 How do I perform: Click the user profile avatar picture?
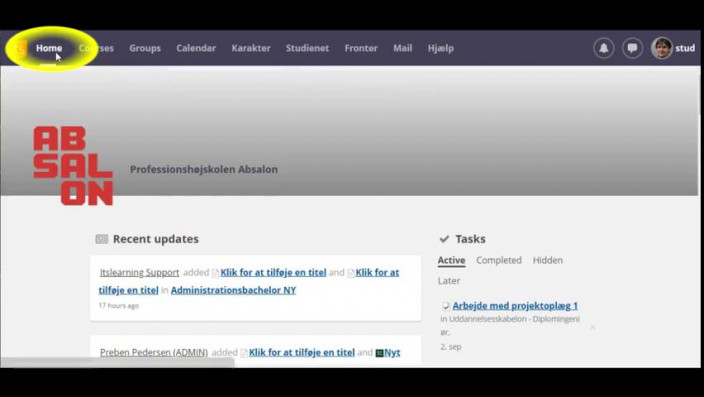coord(661,48)
